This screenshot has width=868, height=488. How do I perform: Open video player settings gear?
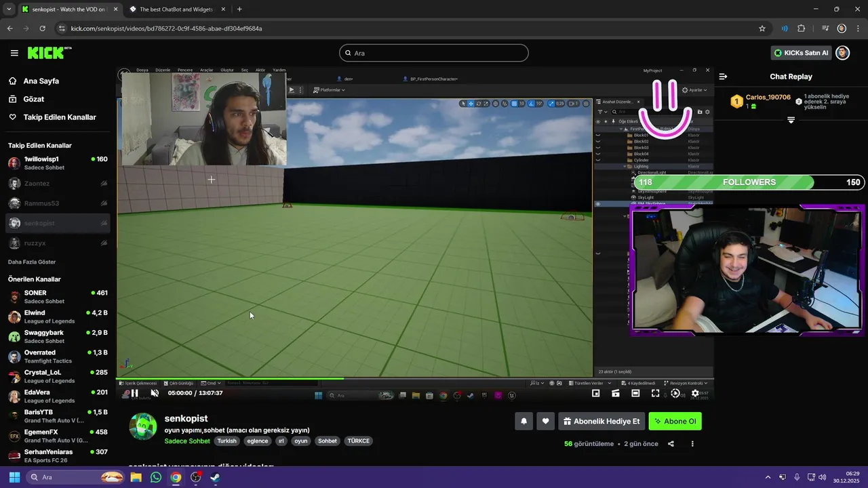695,393
